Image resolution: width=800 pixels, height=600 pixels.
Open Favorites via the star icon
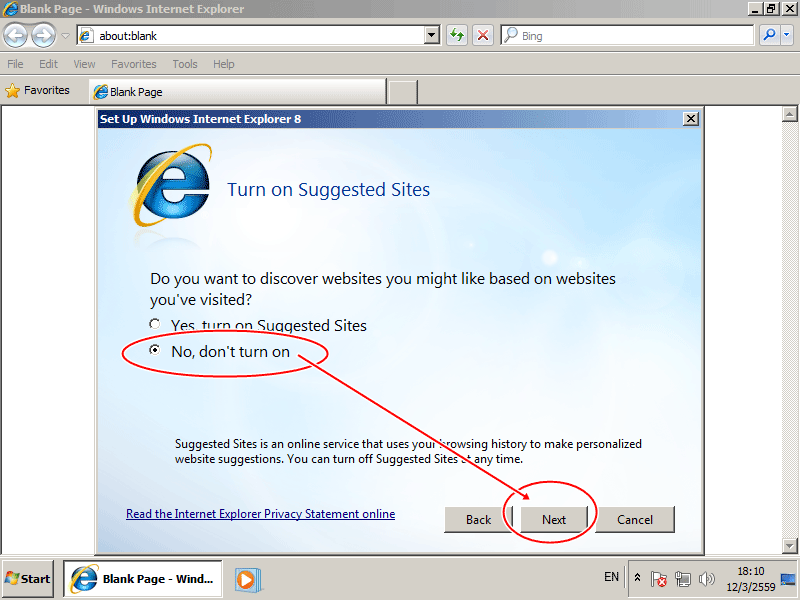pyautogui.click(x=38, y=90)
